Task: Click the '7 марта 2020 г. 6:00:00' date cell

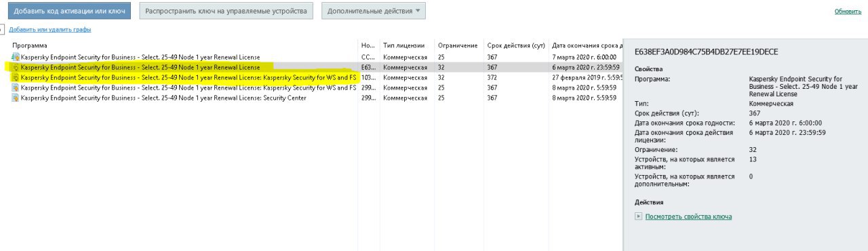Action: click(x=584, y=58)
